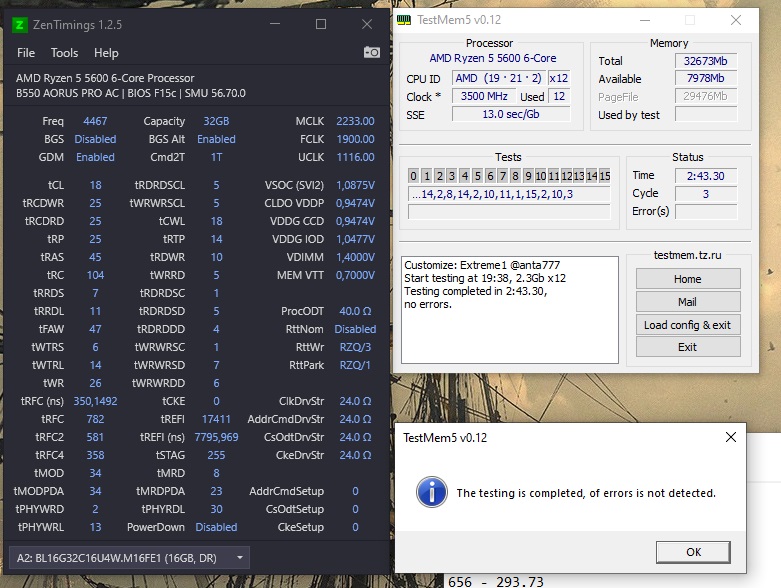Click the Clock value 3500 MHz

(x=484, y=96)
